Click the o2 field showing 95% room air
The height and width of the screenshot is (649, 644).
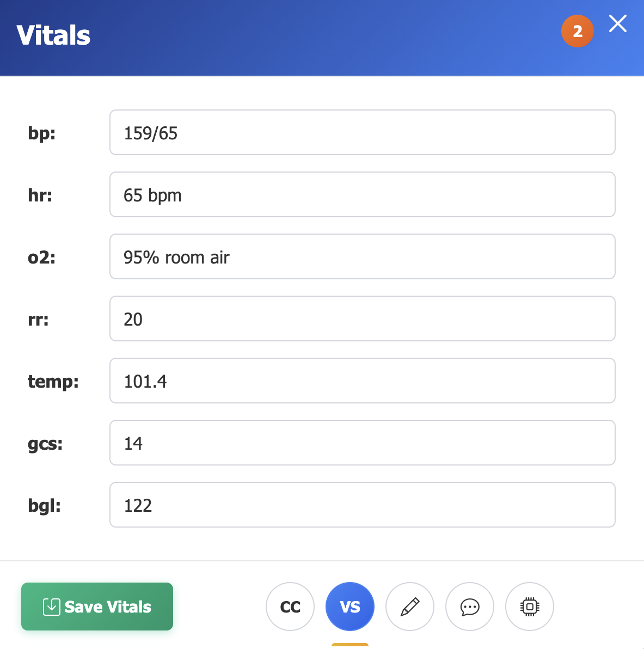click(x=362, y=256)
